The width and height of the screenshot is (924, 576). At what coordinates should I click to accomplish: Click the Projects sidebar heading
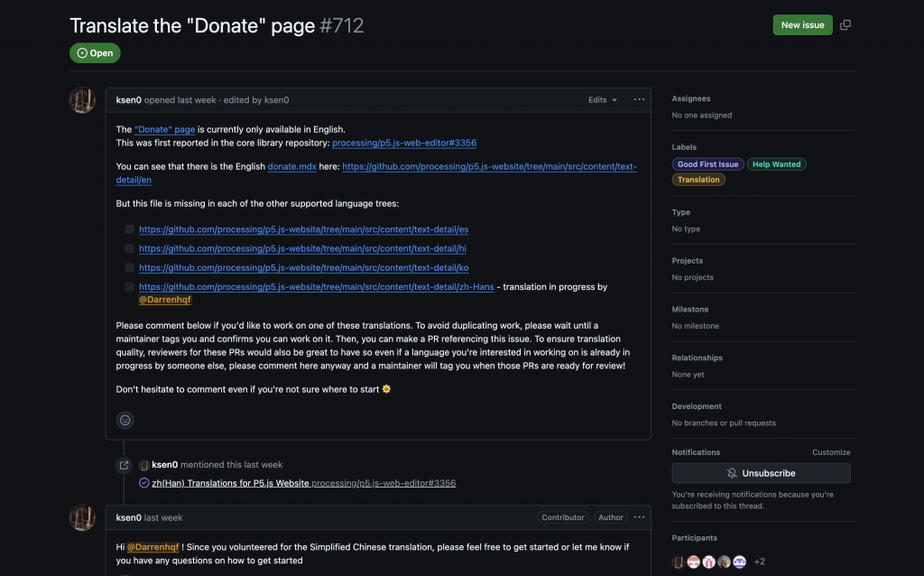[687, 261]
